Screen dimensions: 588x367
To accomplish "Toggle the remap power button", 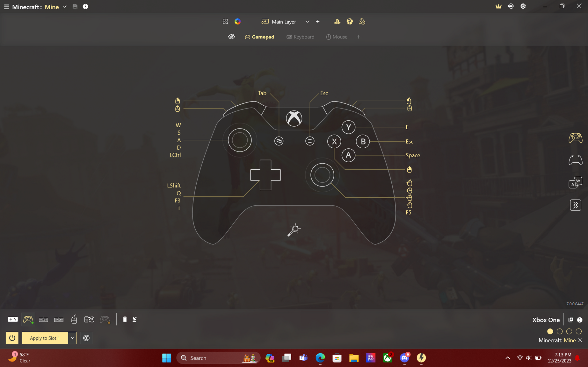I will [x=12, y=338].
